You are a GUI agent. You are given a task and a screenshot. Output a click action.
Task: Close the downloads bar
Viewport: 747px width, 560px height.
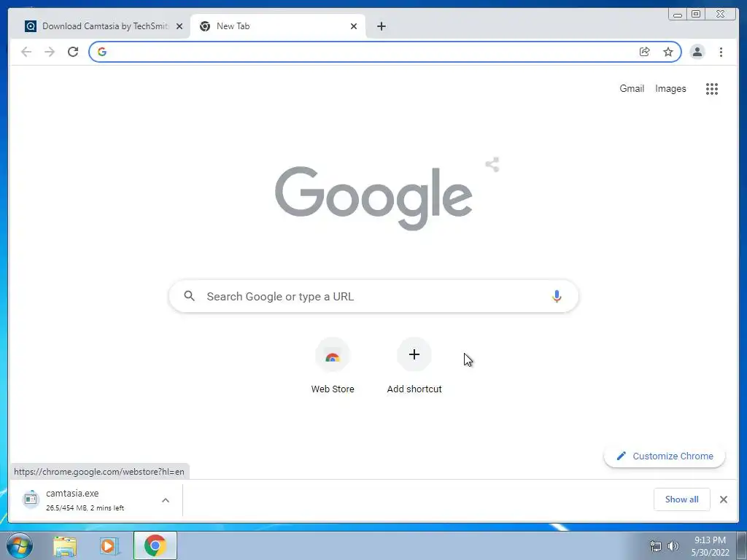[723, 499]
